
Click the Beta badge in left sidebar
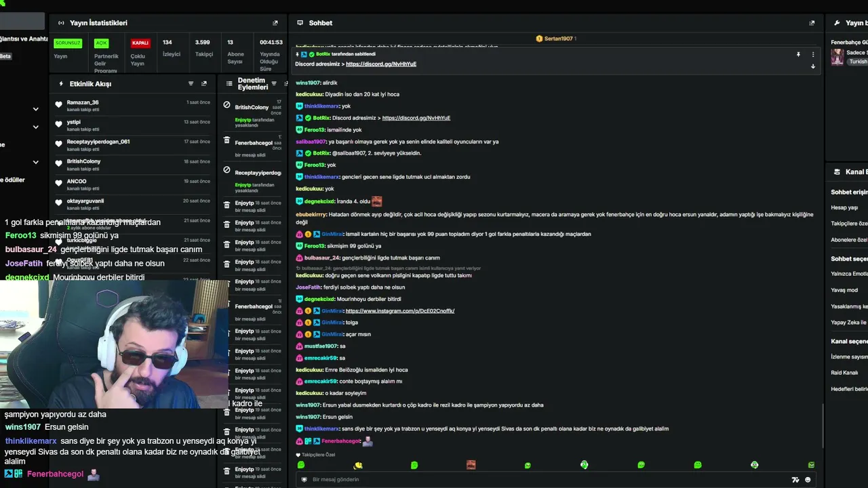5,56
